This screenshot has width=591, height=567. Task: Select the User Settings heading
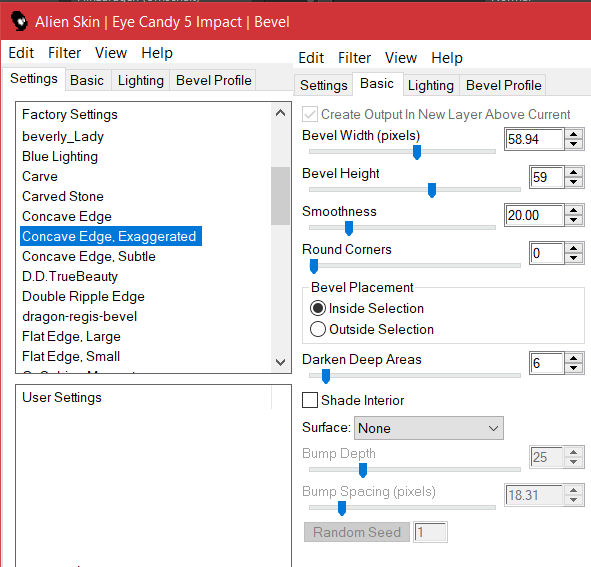[x=62, y=397]
